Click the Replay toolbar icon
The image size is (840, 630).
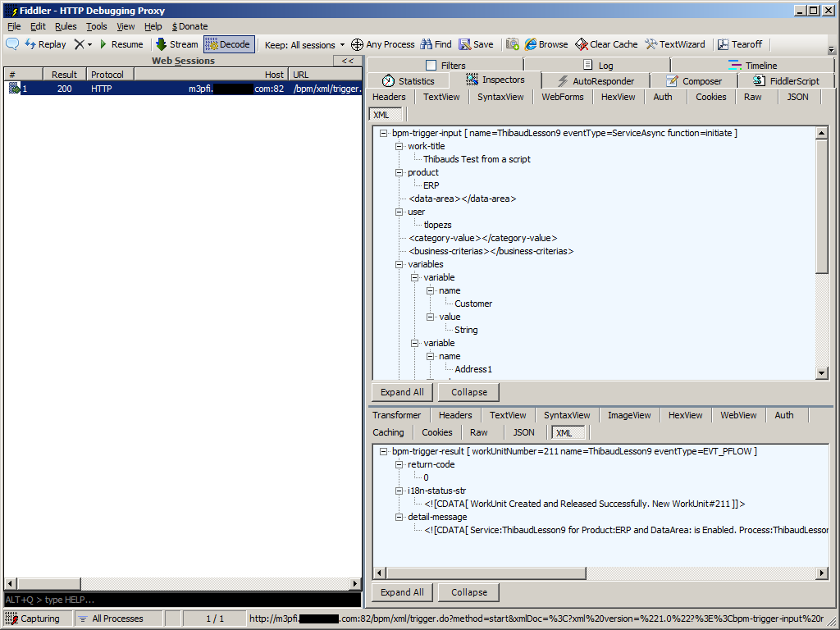30,44
